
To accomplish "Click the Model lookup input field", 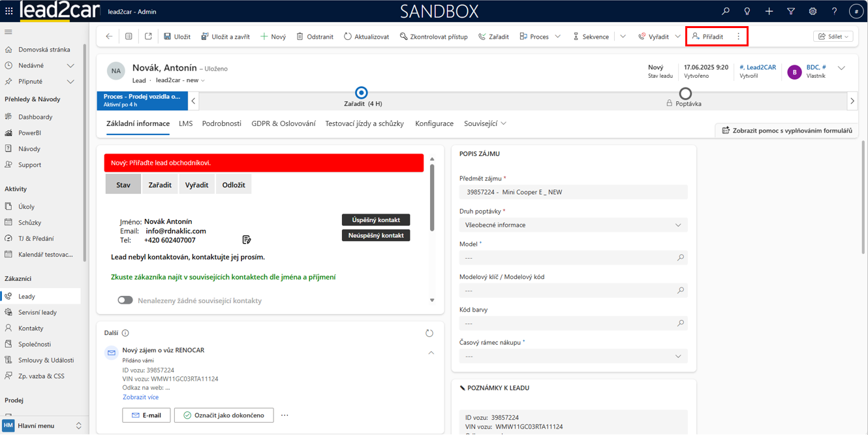I will [x=568, y=258].
